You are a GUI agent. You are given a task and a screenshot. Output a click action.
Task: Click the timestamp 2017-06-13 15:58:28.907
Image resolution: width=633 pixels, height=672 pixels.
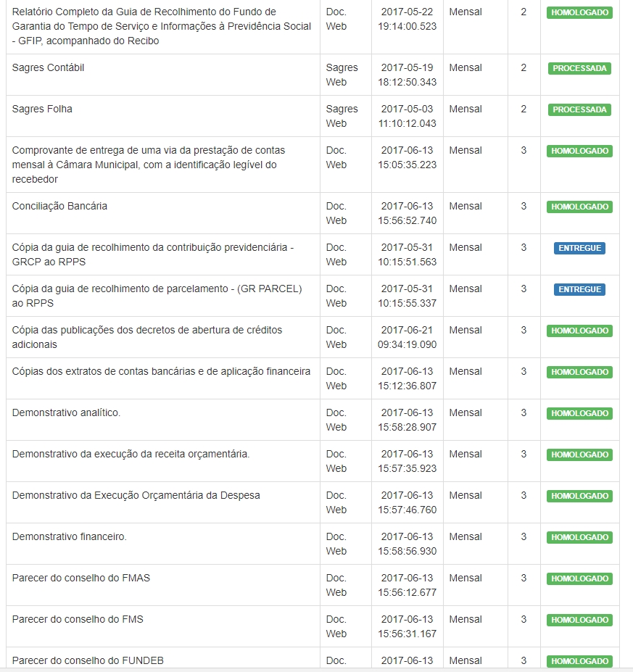click(407, 420)
